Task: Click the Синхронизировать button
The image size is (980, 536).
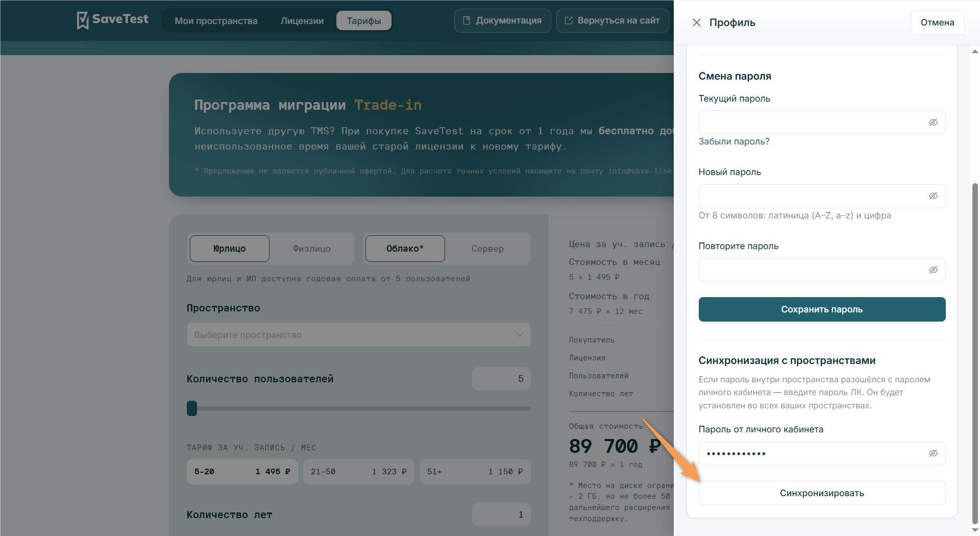Action: (x=822, y=493)
